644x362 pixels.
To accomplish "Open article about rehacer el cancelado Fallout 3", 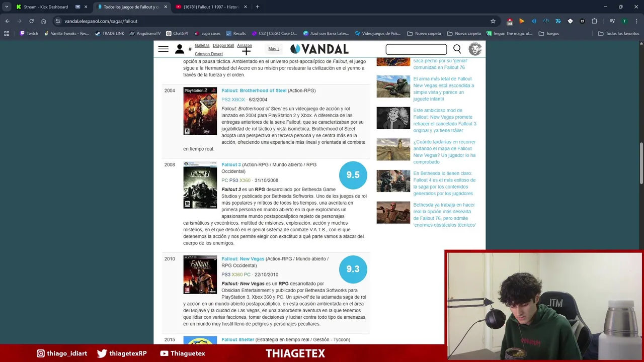I will click(x=445, y=120).
